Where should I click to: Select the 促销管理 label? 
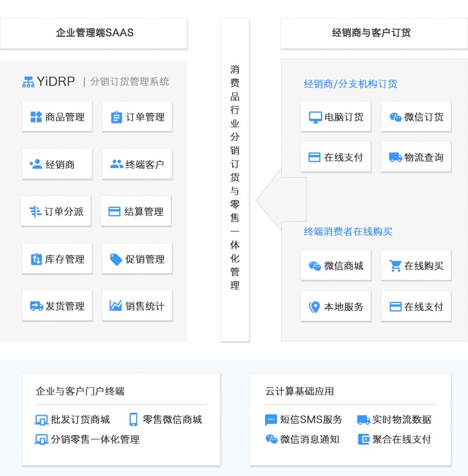coord(145,259)
